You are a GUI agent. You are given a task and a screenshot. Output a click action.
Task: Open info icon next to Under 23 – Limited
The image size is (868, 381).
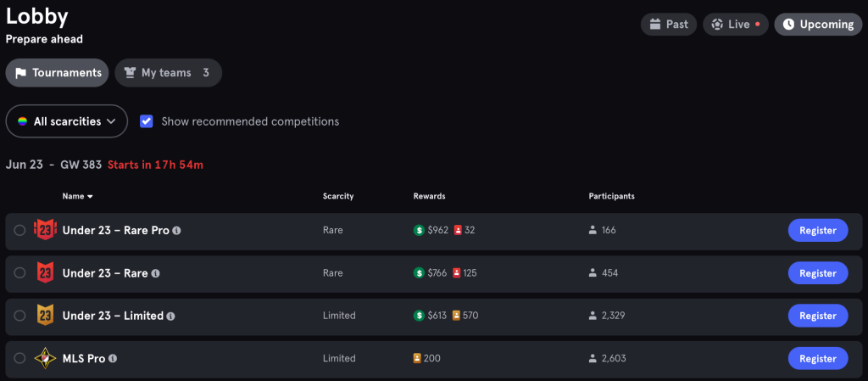click(170, 316)
